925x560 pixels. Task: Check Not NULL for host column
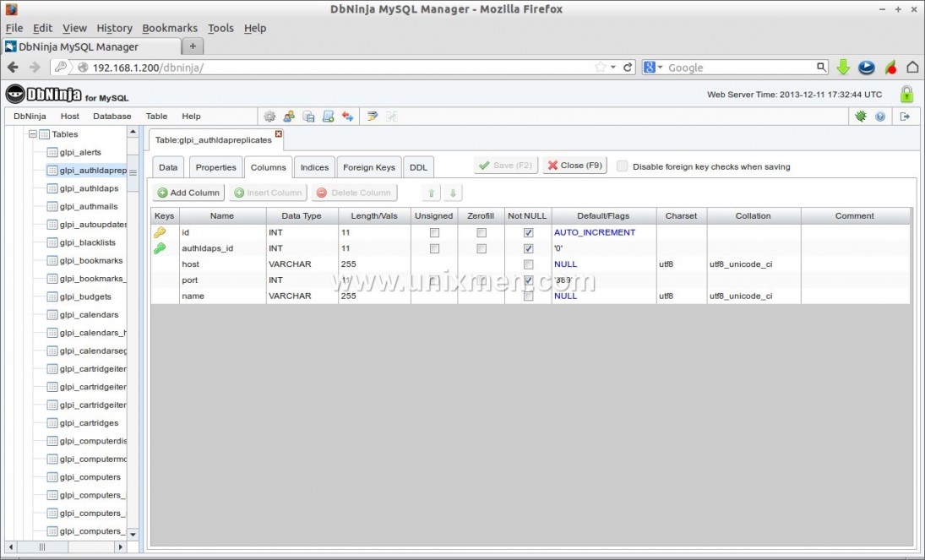click(x=529, y=264)
